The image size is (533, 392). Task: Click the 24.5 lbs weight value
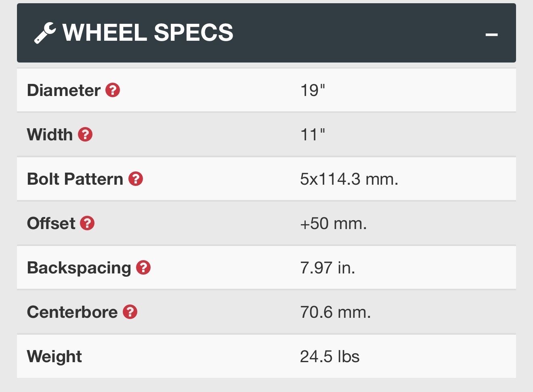330,356
